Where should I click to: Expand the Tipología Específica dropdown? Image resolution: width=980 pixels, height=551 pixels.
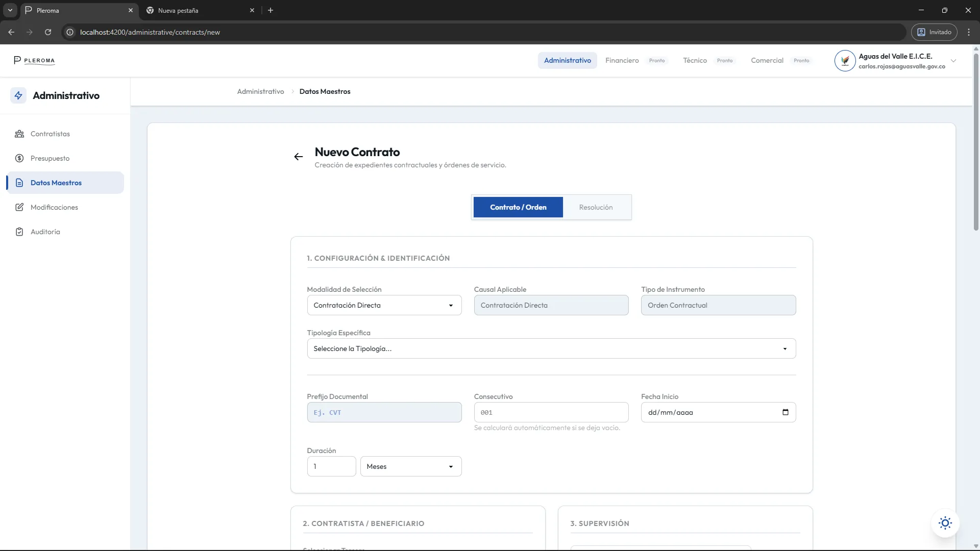[x=551, y=348]
